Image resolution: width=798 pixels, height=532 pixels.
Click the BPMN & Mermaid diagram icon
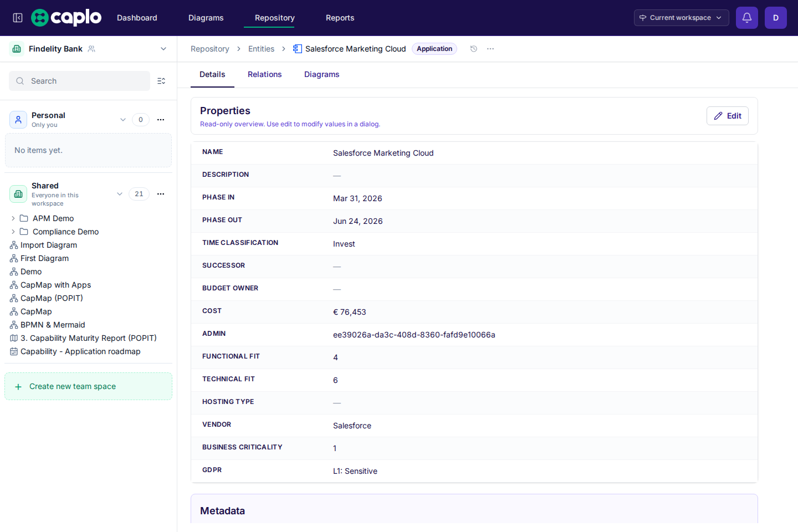point(14,325)
